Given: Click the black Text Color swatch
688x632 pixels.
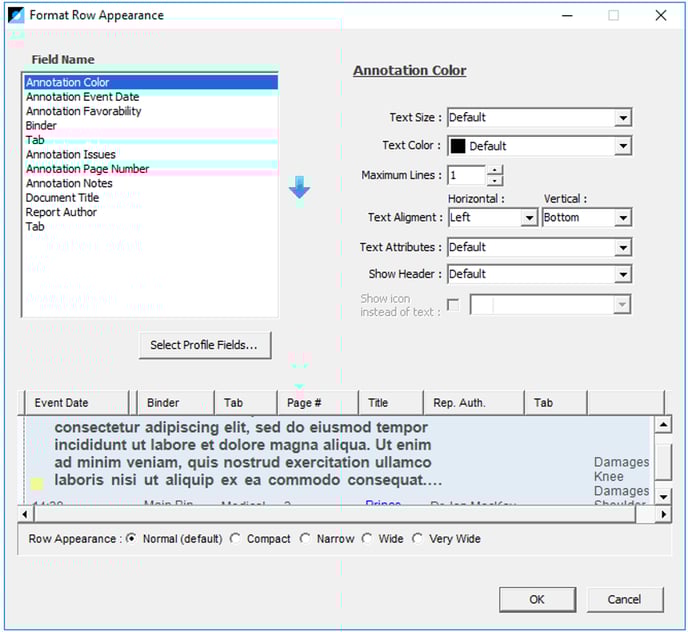Looking at the screenshot, I should coord(458,146).
